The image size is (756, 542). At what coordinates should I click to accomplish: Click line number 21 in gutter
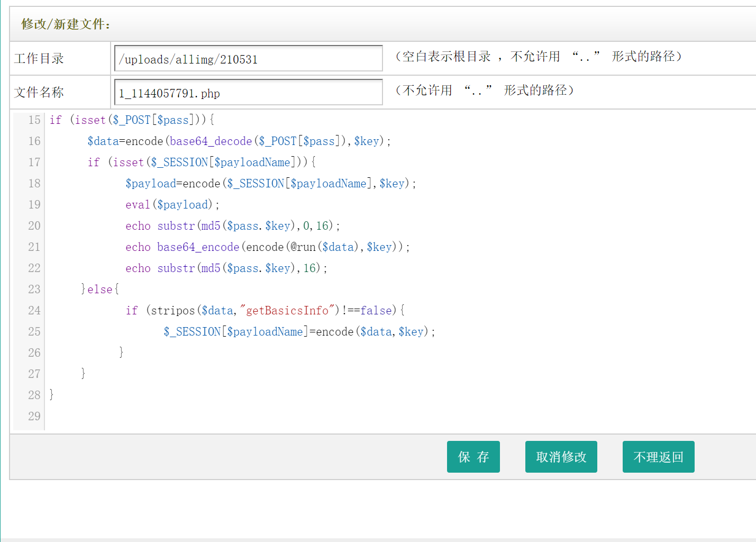click(34, 247)
